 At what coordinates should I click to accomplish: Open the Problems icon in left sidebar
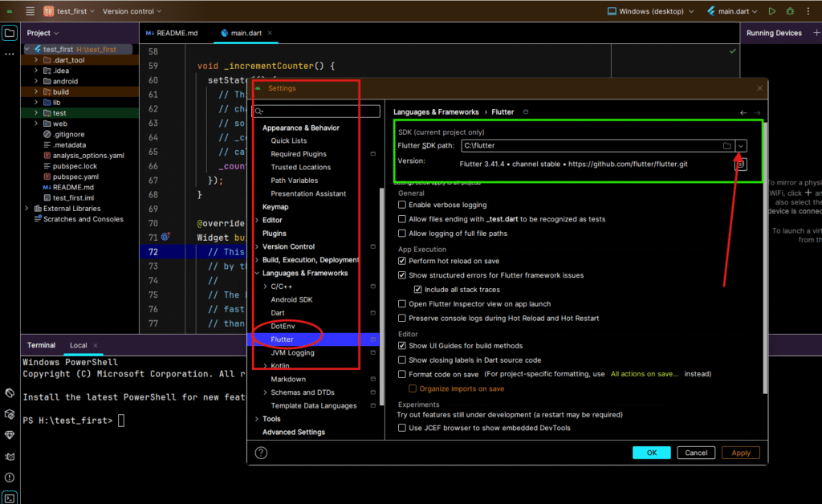10,478
